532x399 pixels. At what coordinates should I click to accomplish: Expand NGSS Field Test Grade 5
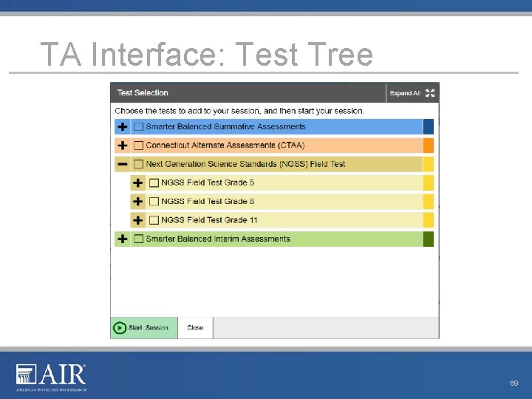click(137, 183)
